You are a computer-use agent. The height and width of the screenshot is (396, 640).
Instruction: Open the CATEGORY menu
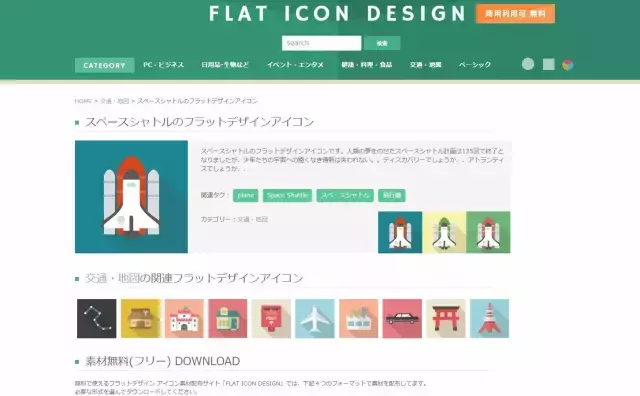[104, 65]
